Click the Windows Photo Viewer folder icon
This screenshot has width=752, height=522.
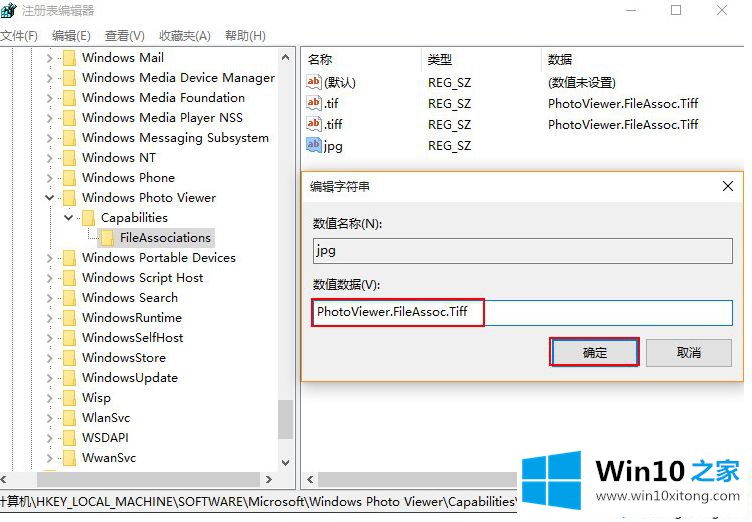pos(70,198)
